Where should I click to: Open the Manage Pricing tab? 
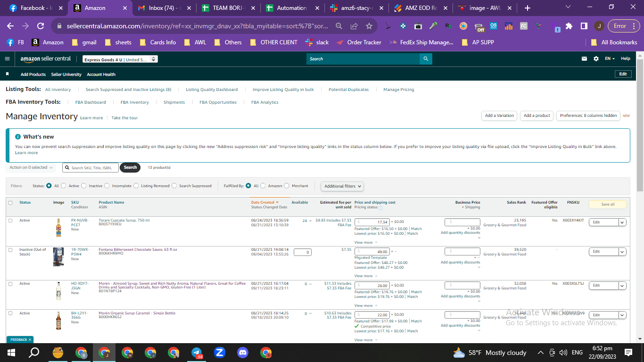coord(399,90)
